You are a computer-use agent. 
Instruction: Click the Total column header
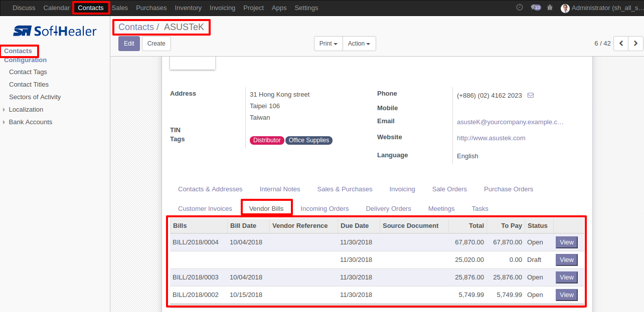click(467, 226)
